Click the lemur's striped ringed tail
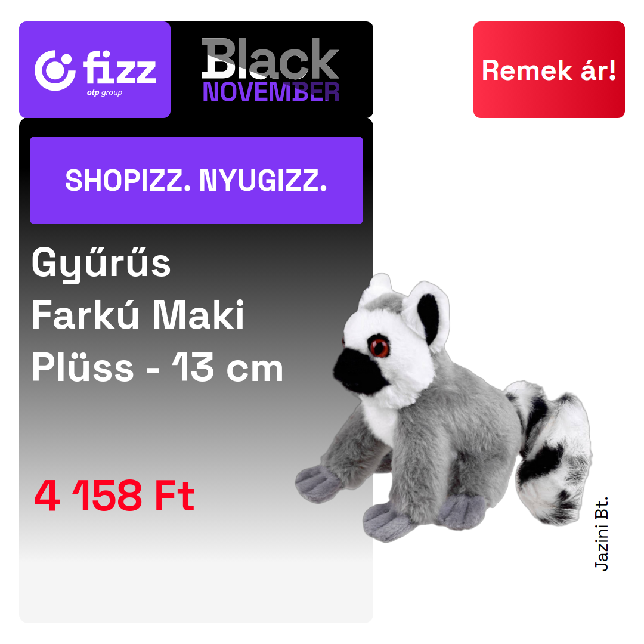The height and width of the screenshot is (644, 644). (x=549, y=452)
